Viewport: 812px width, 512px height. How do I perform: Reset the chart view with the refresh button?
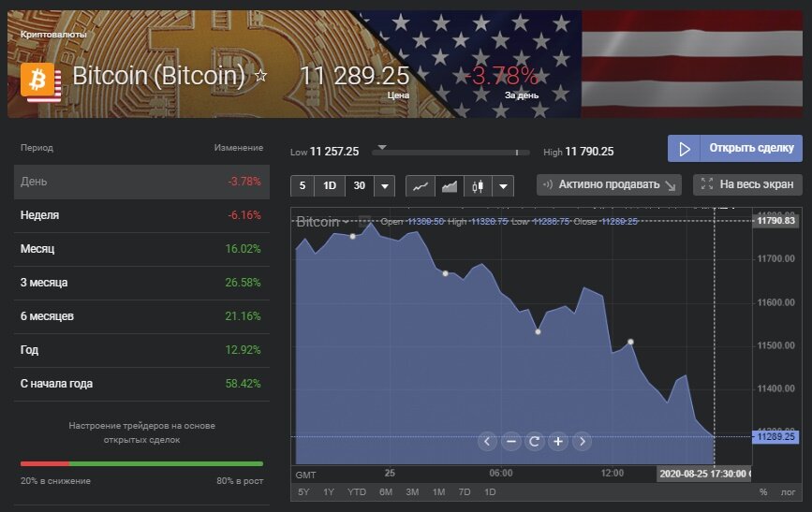pos(535,441)
